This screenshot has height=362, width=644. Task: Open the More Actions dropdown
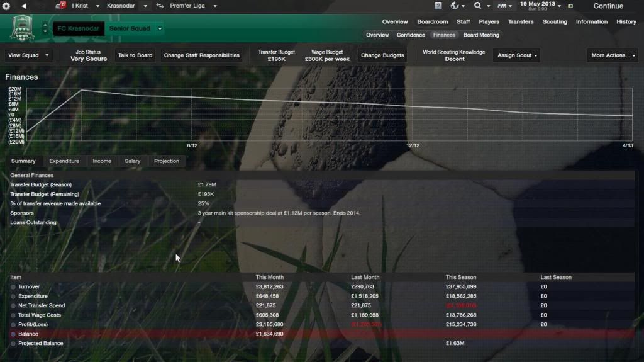tap(612, 55)
